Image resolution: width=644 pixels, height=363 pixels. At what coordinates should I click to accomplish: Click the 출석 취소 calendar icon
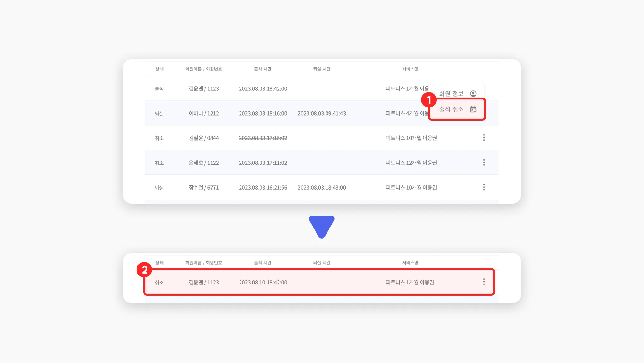[x=473, y=109]
